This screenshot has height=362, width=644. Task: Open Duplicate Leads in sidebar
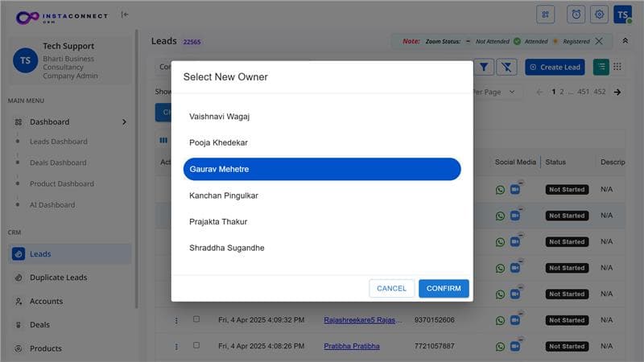(58, 278)
